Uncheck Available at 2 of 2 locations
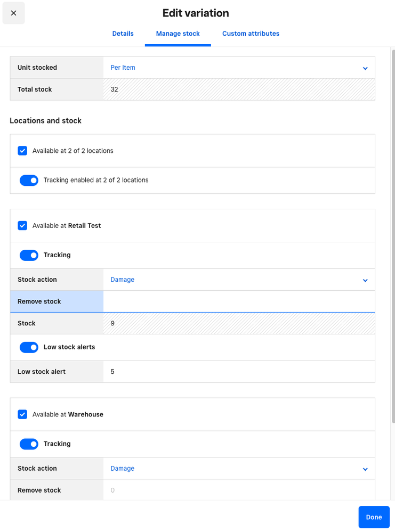 click(x=22, y=151)
